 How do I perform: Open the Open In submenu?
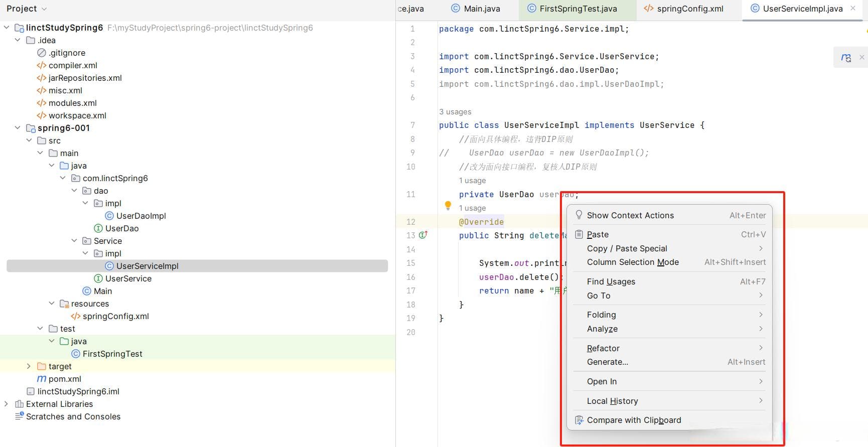[x=670, y=381]
